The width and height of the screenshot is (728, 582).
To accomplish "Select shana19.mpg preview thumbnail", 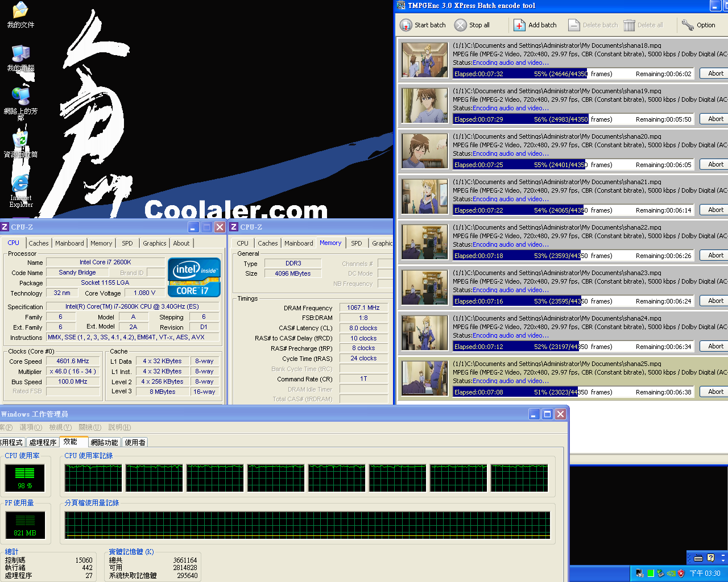I will (425, 105).
